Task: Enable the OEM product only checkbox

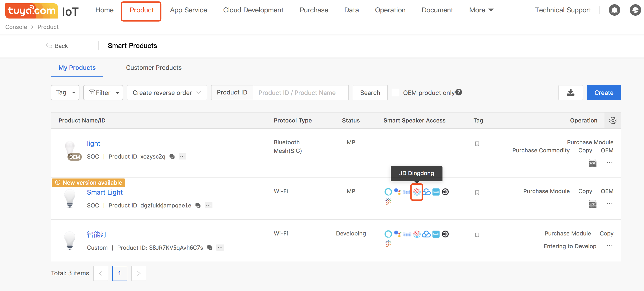Action: coord(395,93)
